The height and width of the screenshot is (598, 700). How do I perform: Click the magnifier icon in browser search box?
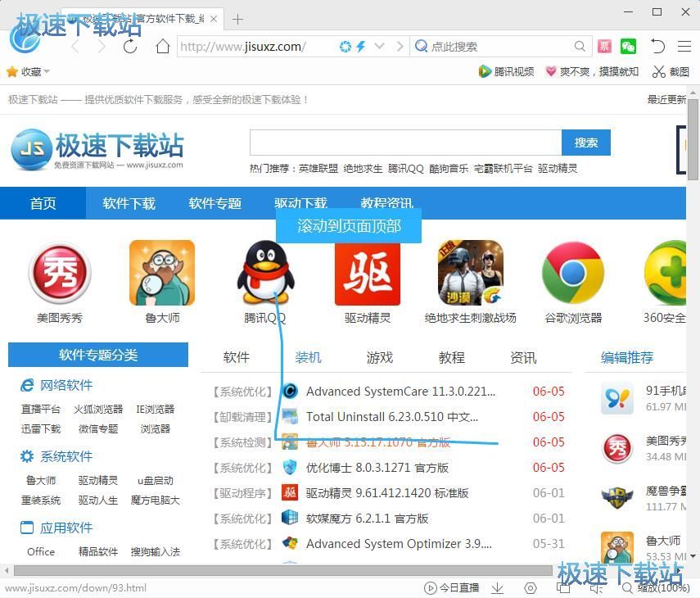(580, 46)
